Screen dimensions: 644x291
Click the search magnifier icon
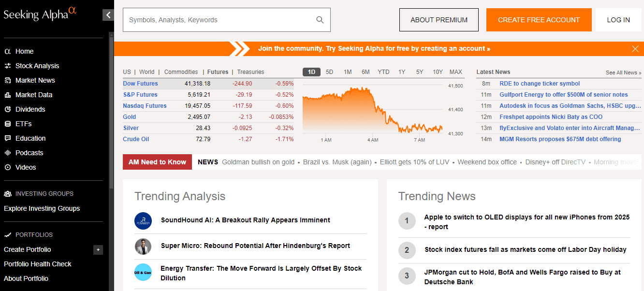coord(320,20)
